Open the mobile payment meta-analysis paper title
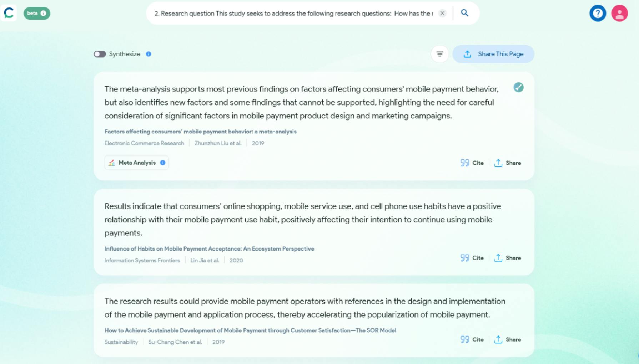 (200, 132)
